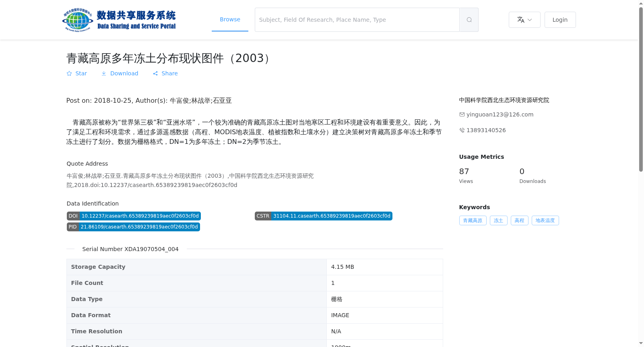Click the Share icon
This screenshot has height=347, width=644.
point(155,73)
